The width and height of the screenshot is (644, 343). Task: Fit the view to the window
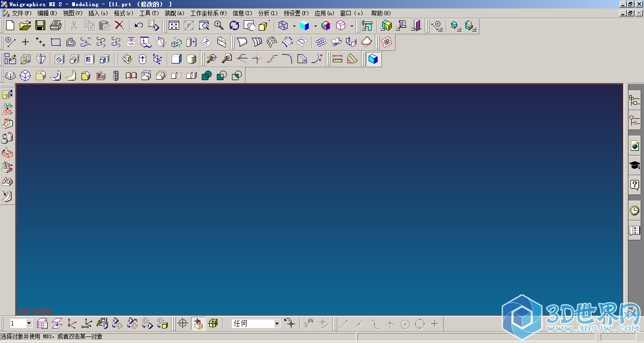click(x=174, y=25)
